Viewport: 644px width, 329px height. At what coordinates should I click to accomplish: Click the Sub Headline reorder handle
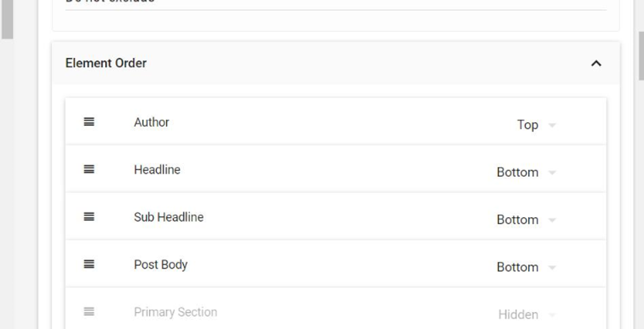coord(89,216)
